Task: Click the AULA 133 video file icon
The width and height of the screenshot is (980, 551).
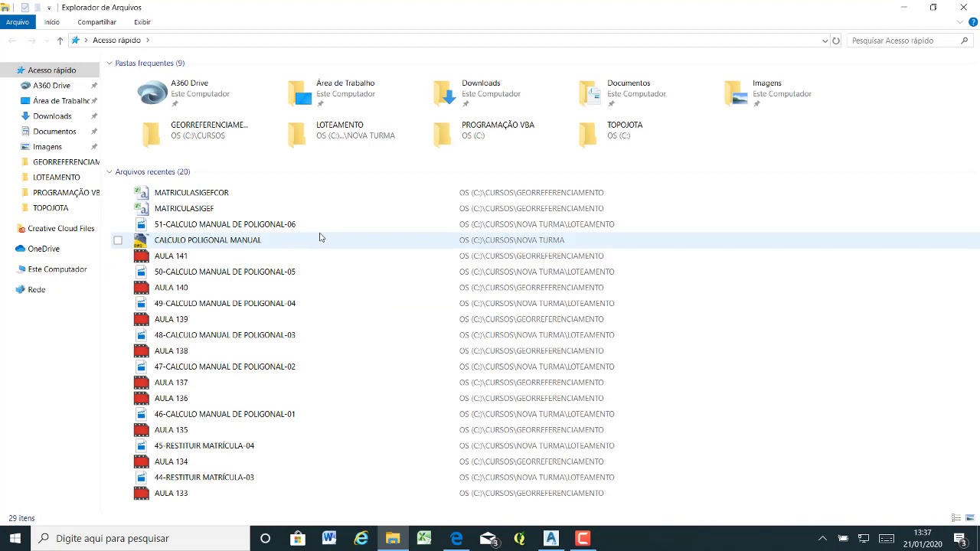Action: tap(141, 494)
